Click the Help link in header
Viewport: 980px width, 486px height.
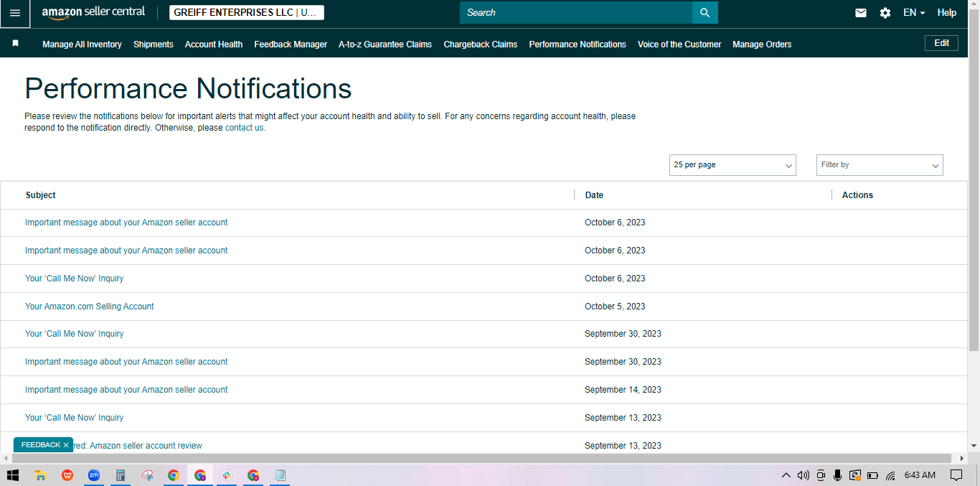click(x=947, y=13)
